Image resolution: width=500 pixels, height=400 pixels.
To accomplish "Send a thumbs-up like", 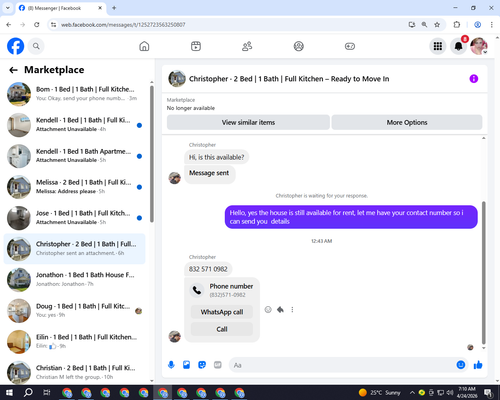I will [478, 365].
